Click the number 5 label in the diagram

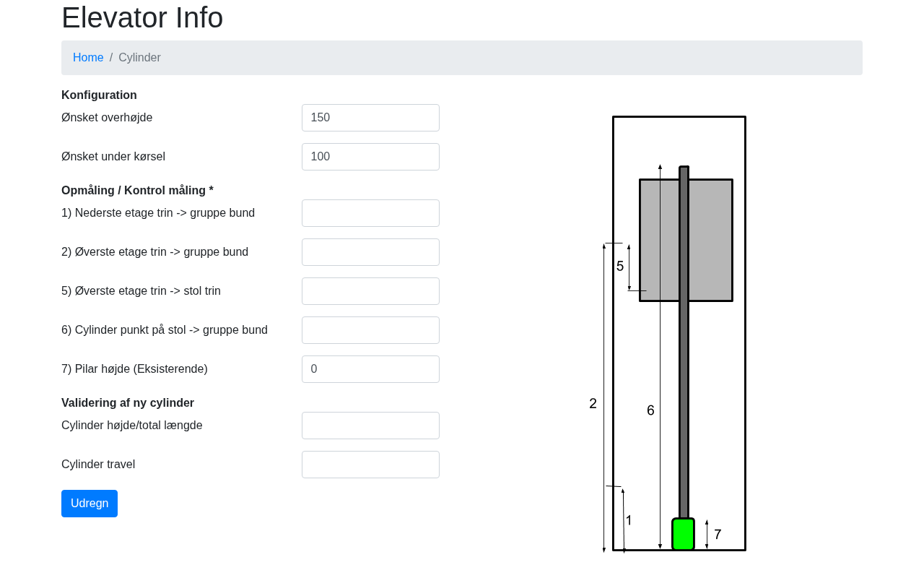pos(620,267)
